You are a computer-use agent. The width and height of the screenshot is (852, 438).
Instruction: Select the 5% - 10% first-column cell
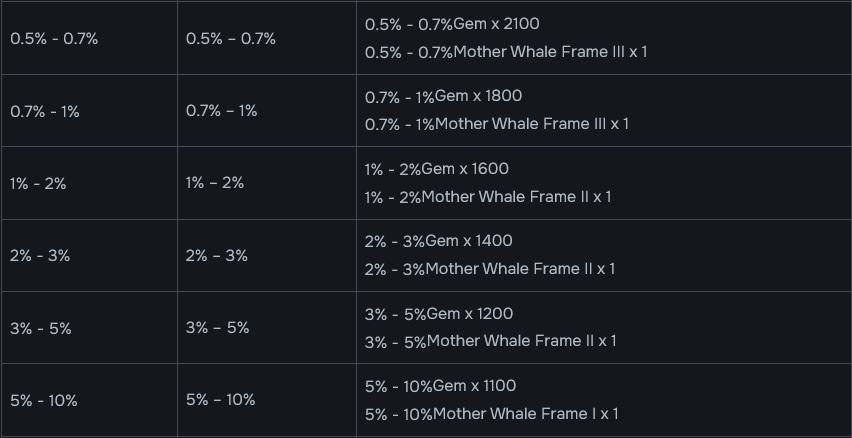(x=89, y=401)
